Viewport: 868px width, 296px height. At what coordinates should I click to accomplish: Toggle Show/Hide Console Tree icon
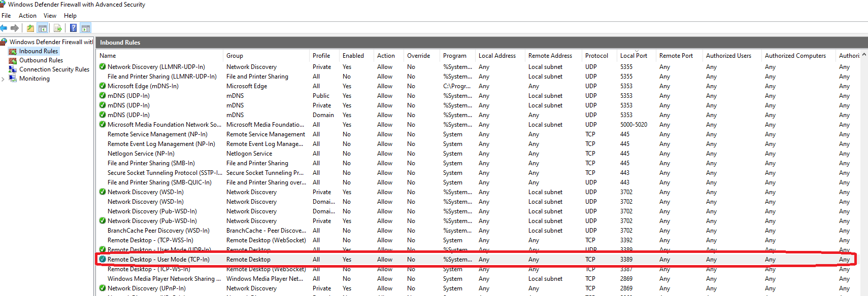tap(43, 28)
